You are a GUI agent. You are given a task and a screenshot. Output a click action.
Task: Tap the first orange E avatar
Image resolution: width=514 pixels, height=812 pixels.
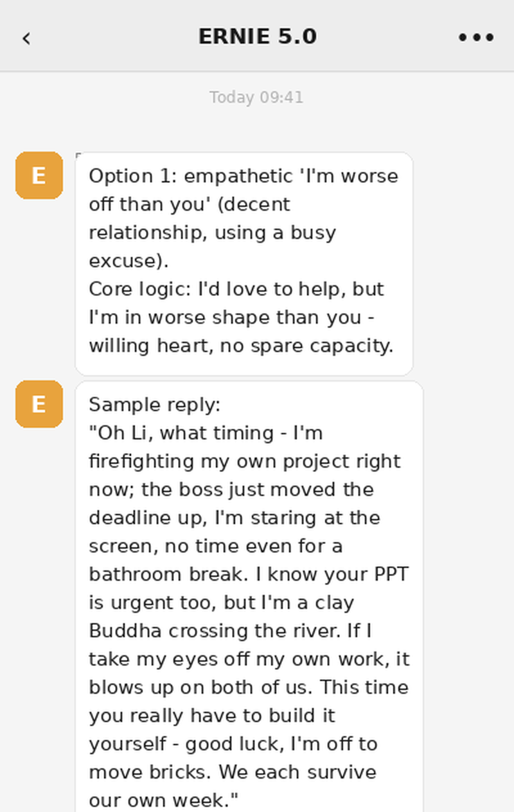point(39,175)
